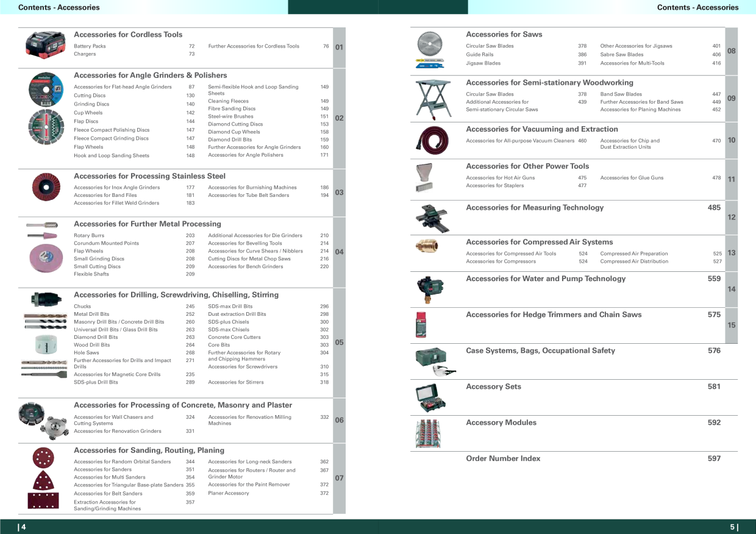Open chapter tab 05
This screenshot has height=534, width=756.
pos(340,343)
